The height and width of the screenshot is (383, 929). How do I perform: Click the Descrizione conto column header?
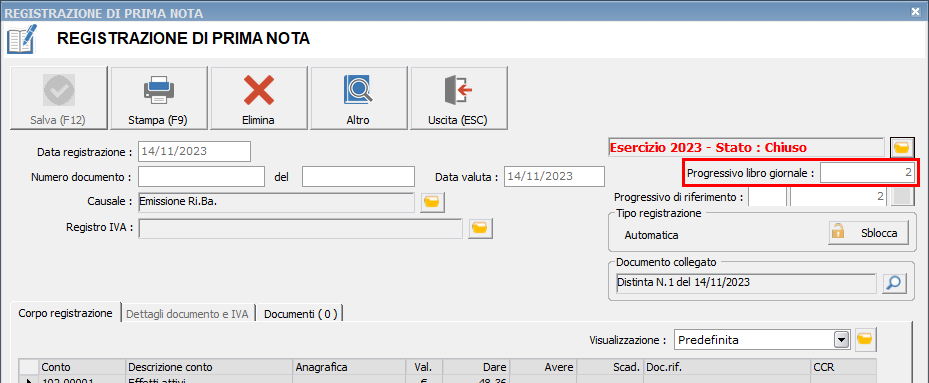tap(209, 367)
